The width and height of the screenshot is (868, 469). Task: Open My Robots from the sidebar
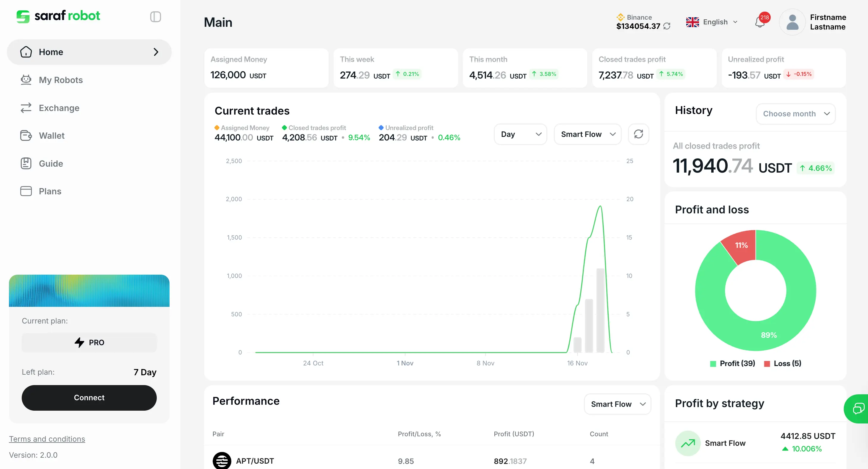point(61,80)
